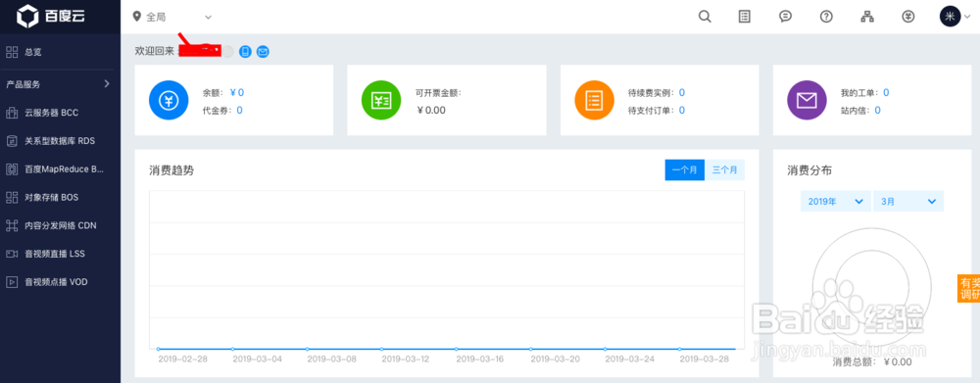Open the search icon in top bar
980x383 pixels.
(705, 17)
